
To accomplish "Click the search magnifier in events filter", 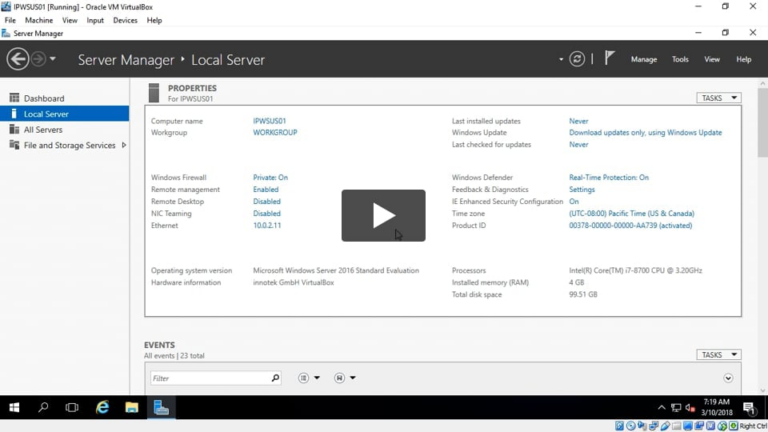I will tap(275, 378).
